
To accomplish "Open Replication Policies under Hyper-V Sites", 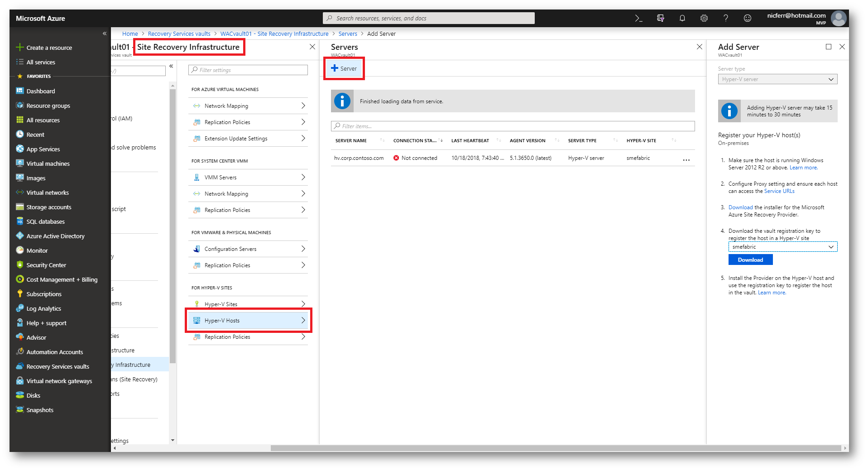I will (x=248, y=337).
